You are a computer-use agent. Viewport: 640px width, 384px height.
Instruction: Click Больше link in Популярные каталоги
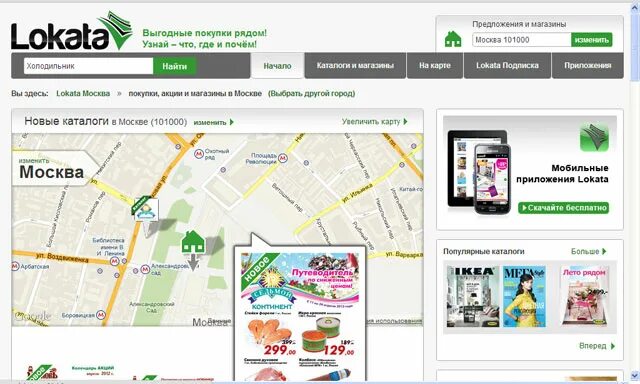588,251
